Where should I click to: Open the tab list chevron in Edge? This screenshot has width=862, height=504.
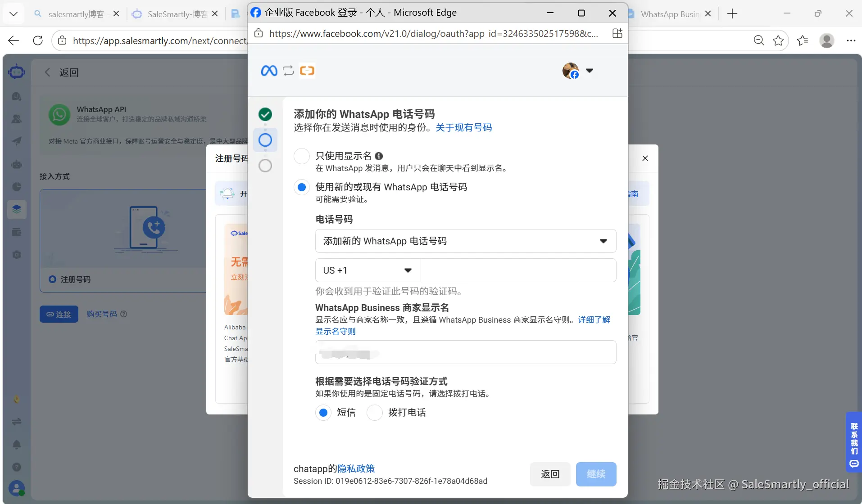tap(14, 14)
